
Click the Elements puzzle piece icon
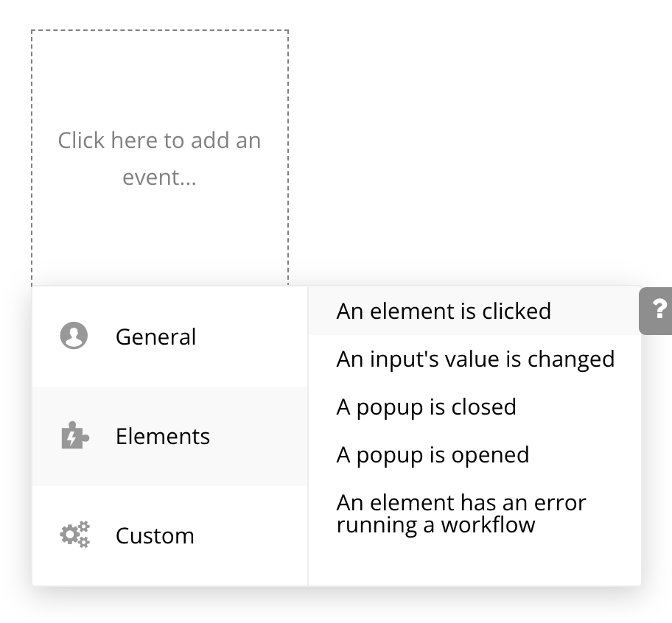tap(74, 436)
